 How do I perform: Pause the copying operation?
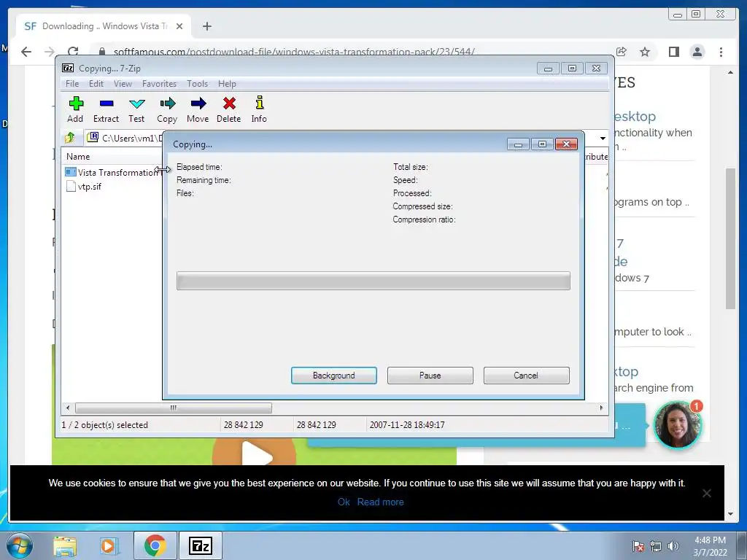[x=430, y=376]
